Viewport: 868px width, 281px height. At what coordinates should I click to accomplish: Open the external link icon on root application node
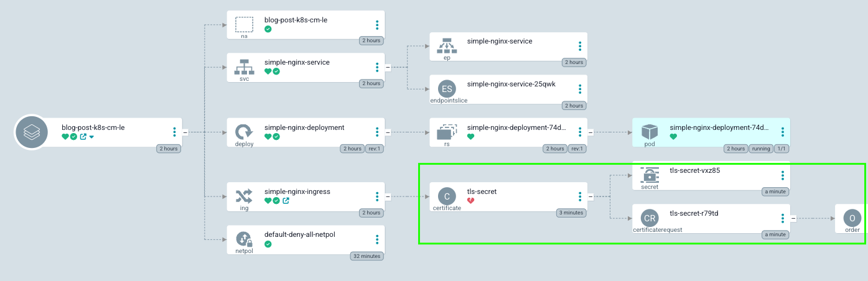click(83, 137)
